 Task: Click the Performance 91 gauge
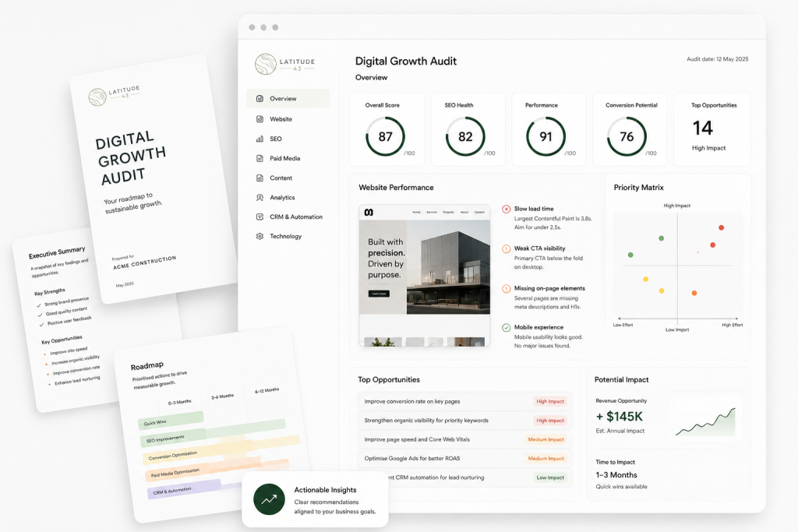click(x=546, y=137)
